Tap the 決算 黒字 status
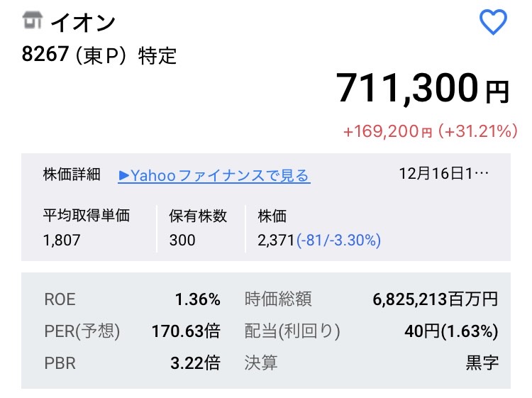The height and width of the screenshot is (398, 532). [x=482, y=363]
